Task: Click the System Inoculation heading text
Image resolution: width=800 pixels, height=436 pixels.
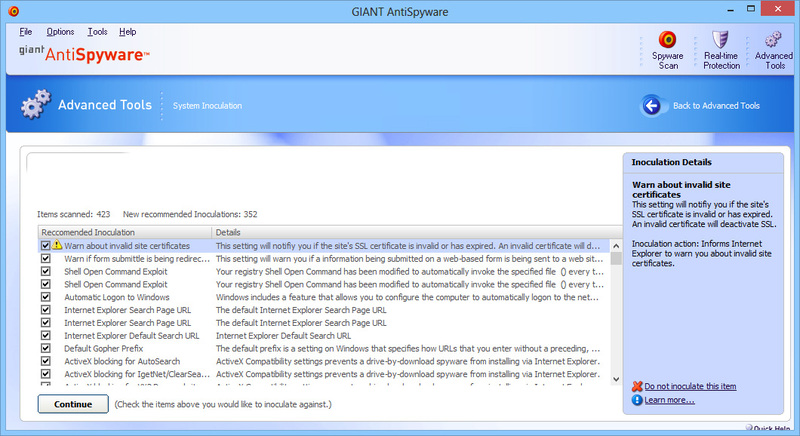Action: pos(207,106)
